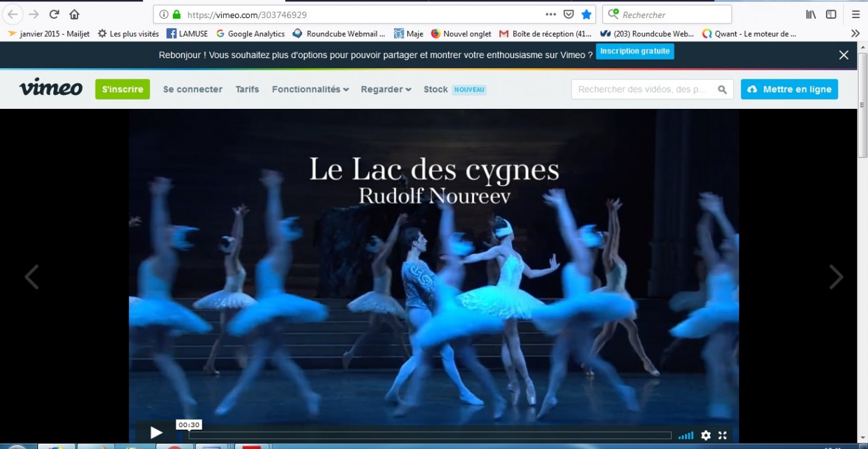Open Nouvel onglet bookmark

click(x=461, y=33)
